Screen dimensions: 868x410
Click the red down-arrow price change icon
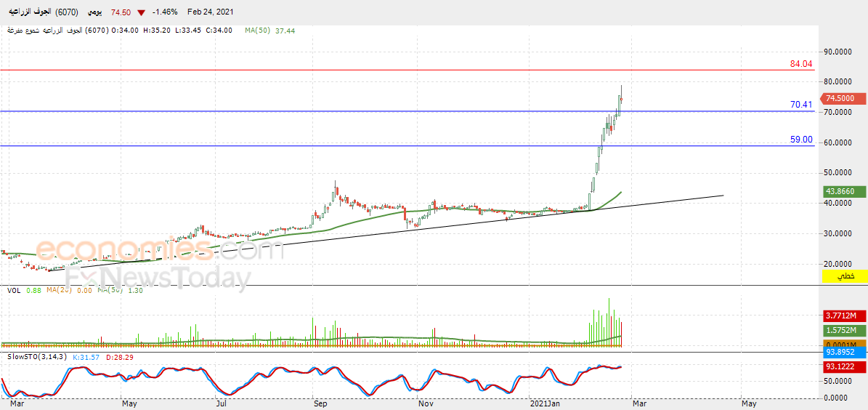pos(142,12)
